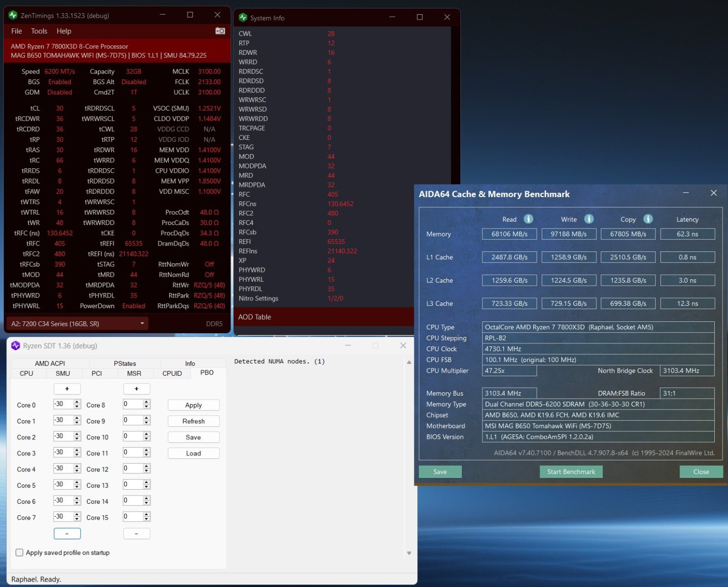Click the Save button in Ryzen SDT
The height and width of the screenshot is (587, 728).
coord(193,437)
